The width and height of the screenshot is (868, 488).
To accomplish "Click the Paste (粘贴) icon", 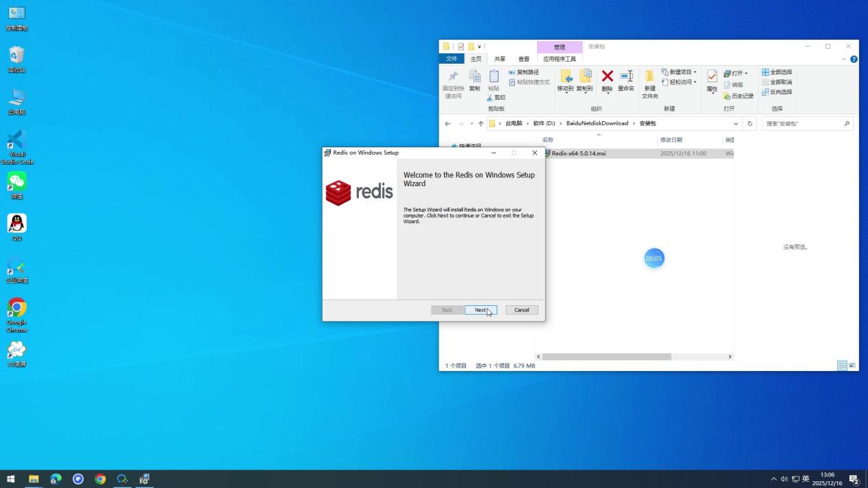I will tap(494, 79).
